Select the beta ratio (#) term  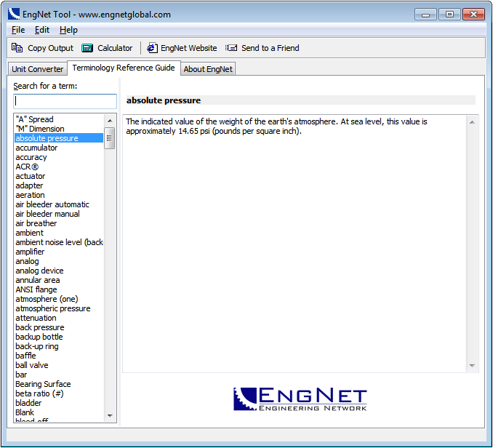click(x=59, y=393)
